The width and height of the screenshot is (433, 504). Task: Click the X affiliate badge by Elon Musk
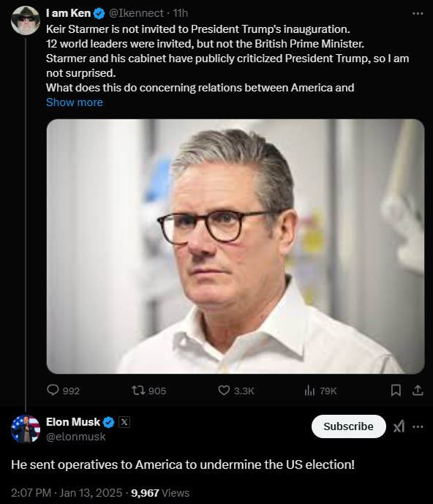point(124,422)
